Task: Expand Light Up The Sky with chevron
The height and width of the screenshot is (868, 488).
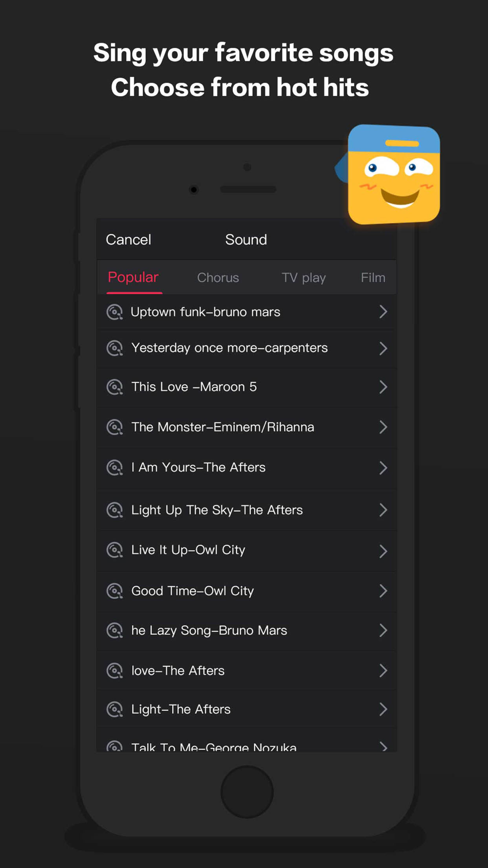Action: 383,510
